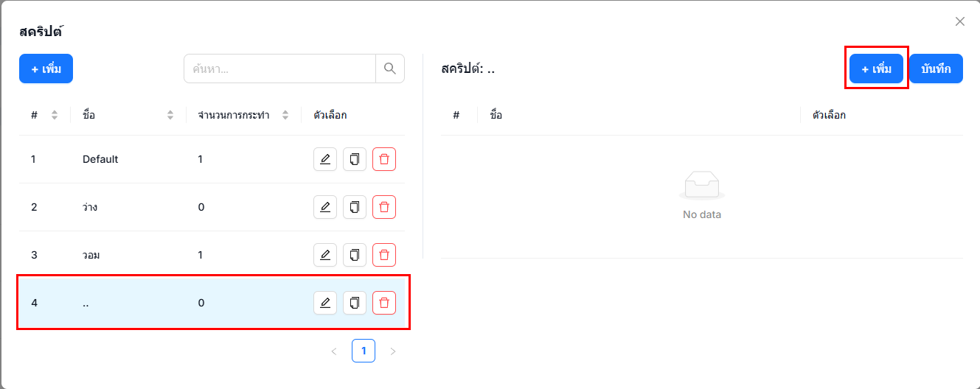Duplicate the Default script row

point(355,159)
